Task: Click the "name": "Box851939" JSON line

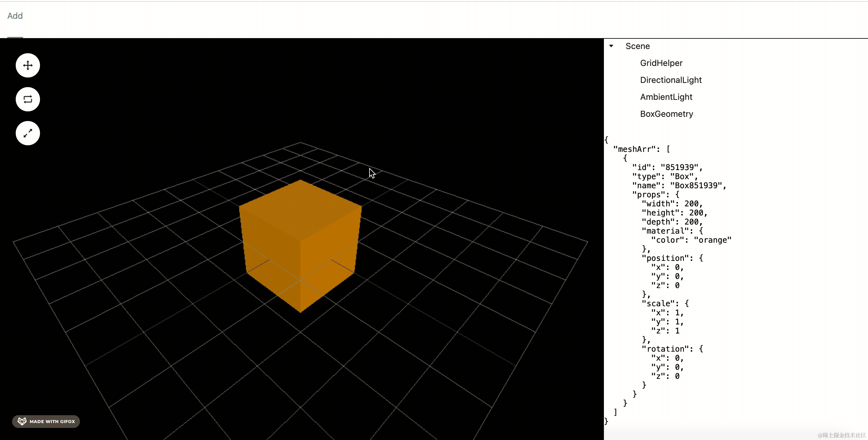Action: tap(679, 186)
